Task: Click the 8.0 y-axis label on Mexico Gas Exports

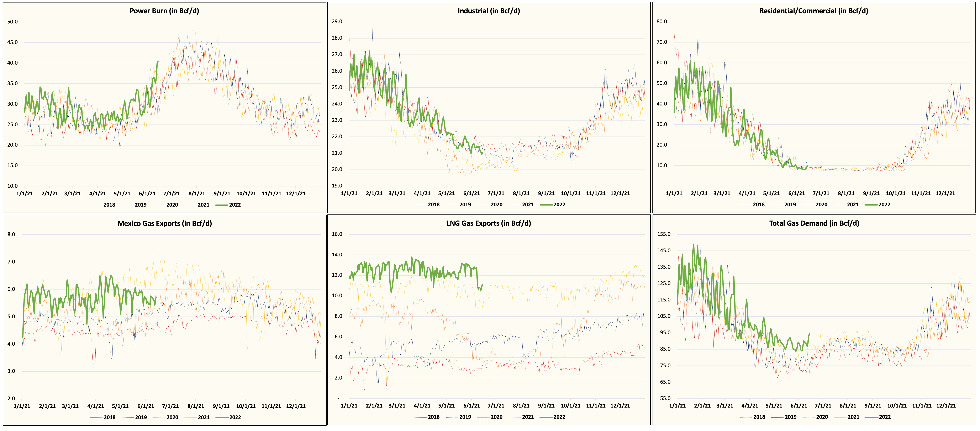Action: pos(11,234)
